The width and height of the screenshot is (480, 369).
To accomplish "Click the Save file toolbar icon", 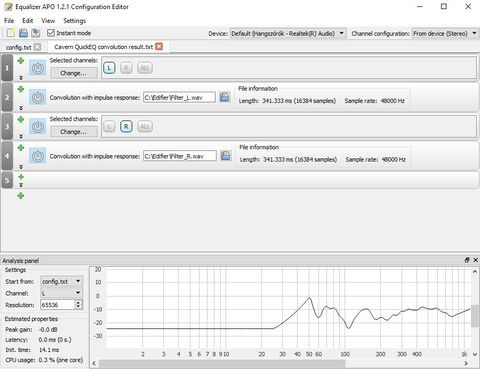I will [23, 33].
